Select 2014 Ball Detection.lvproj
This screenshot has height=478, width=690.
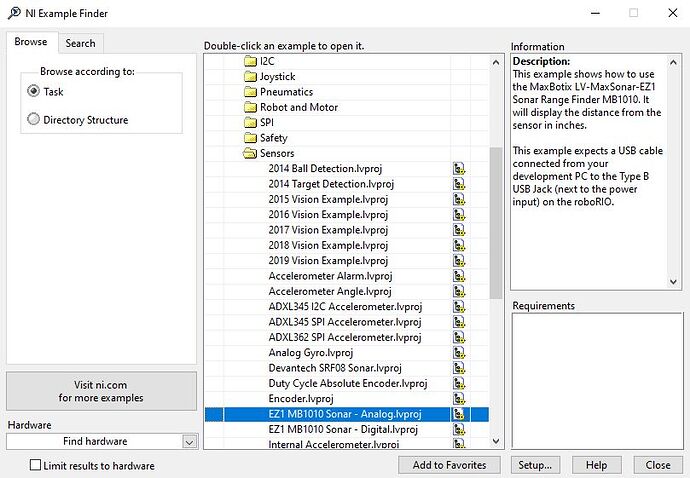coord(325,169)
